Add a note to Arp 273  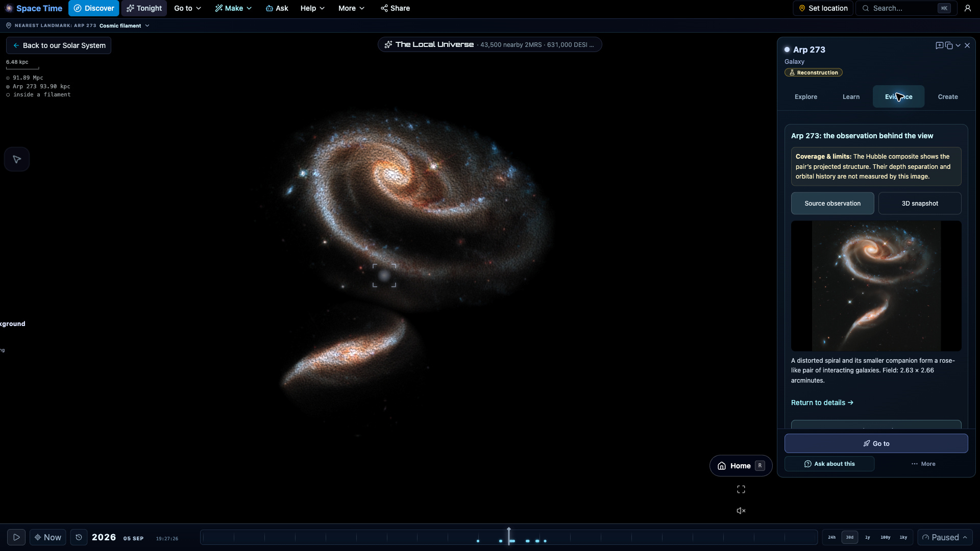pos(939,45)
